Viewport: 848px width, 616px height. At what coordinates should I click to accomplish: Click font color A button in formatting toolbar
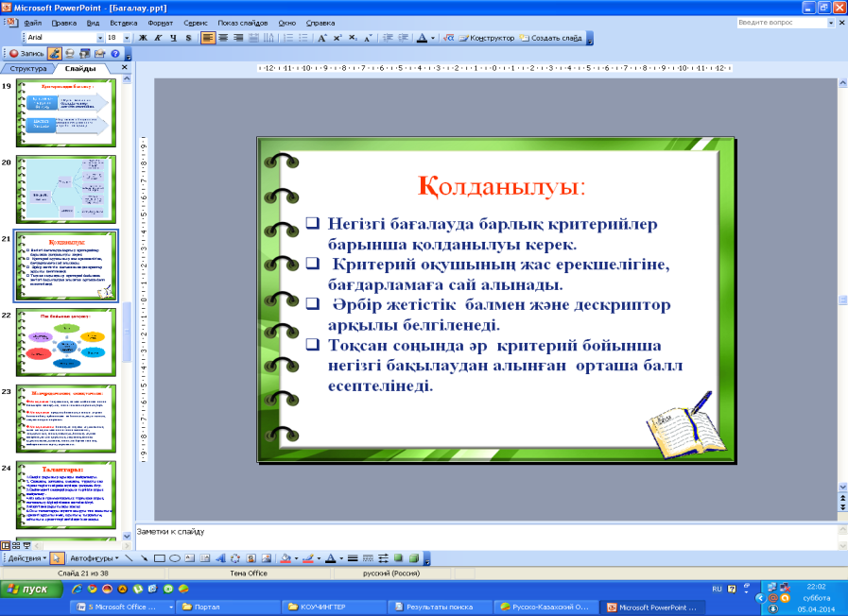(422, 38)
